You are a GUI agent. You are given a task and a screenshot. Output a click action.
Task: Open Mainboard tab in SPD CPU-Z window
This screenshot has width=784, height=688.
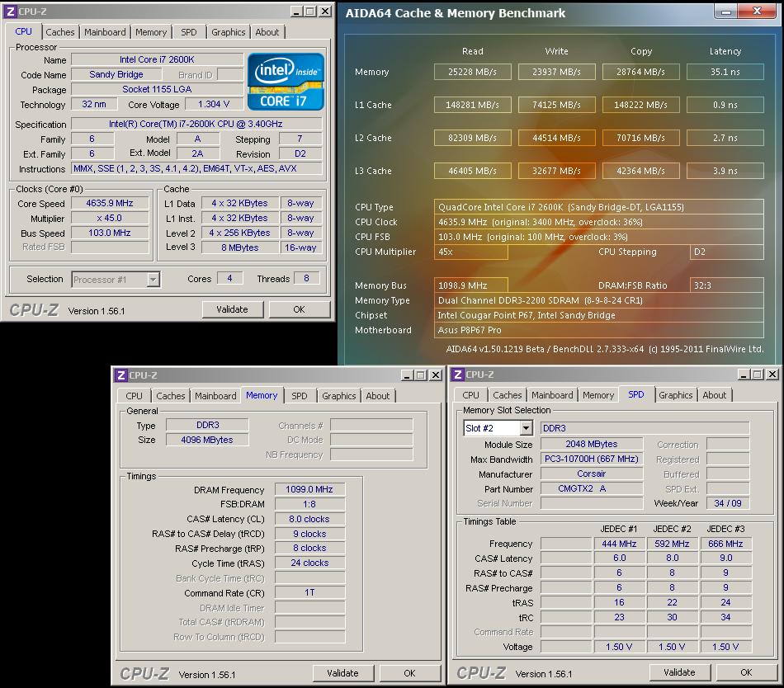click(552, 394)
